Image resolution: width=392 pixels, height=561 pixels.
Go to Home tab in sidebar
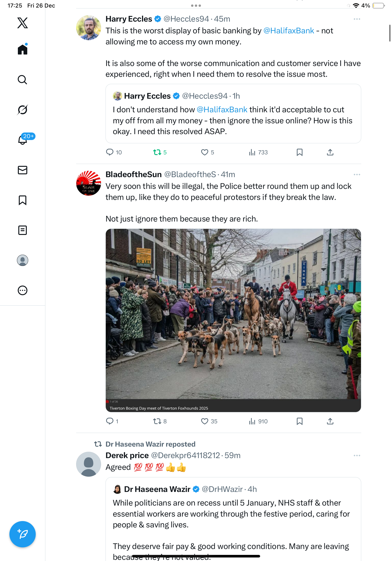(23, 50)
